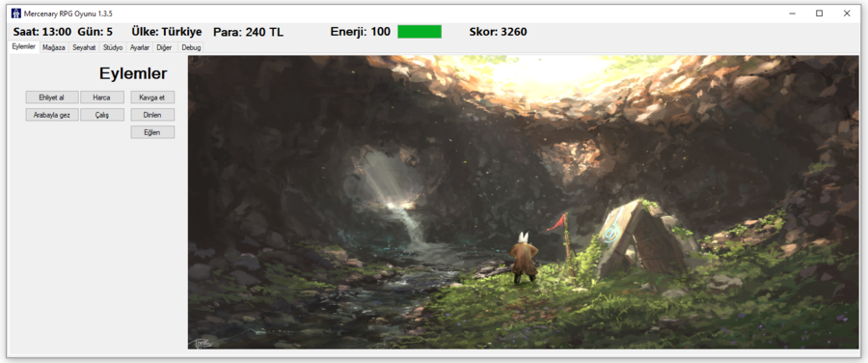This screenshot has width=868, height=363.
Task: Minimize the Mercenary RPG window
Action: pyautogui.click(x=793, y=14)
